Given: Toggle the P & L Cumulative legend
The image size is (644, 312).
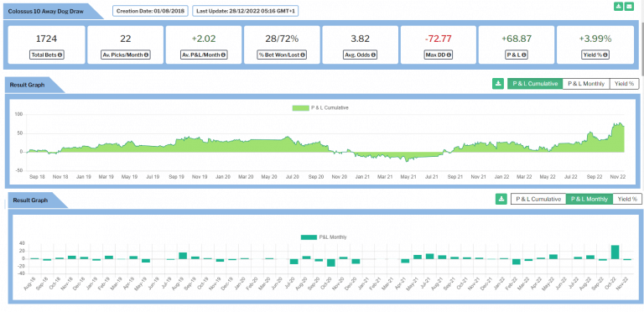Looking at the screenshot, I should point(320,108).
